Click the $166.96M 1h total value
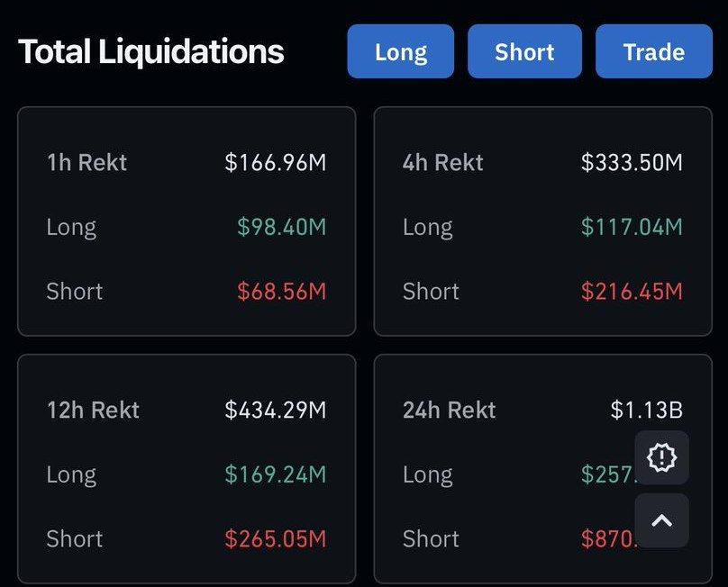This screenshot has width=728, height=587. pos(276,162)
